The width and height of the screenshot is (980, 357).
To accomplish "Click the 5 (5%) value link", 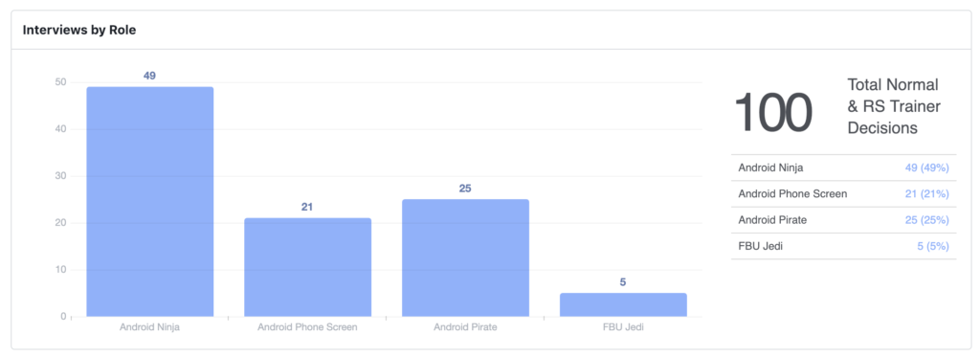I will click(x=933, y=246).
